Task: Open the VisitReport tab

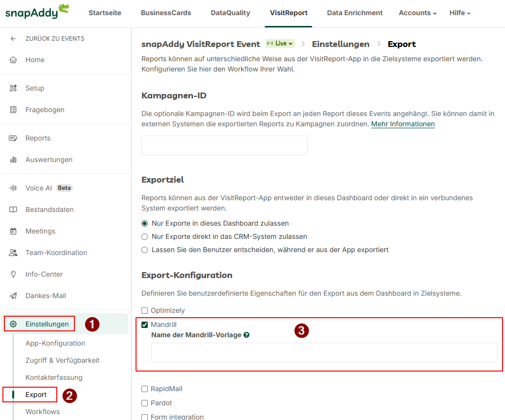Action: point(289,13)
